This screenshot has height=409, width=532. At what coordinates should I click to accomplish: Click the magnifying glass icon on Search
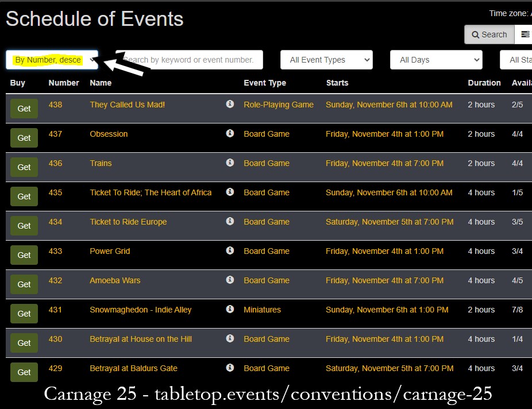[x=476, y=34]
